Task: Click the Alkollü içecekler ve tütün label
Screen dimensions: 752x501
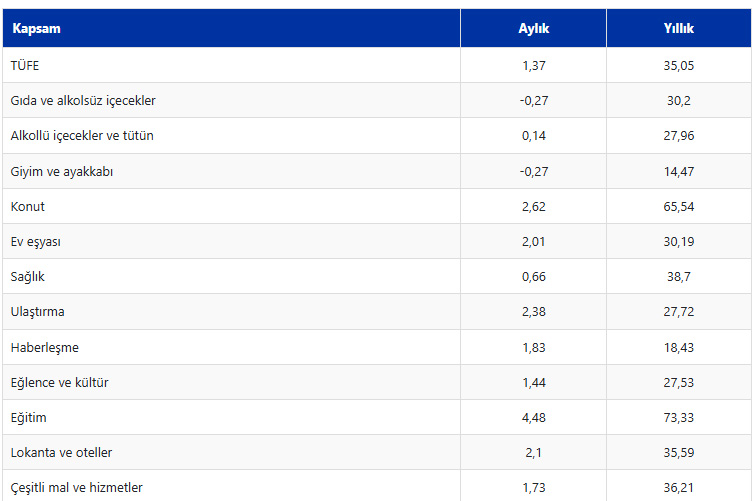Action: pos(82,136)
